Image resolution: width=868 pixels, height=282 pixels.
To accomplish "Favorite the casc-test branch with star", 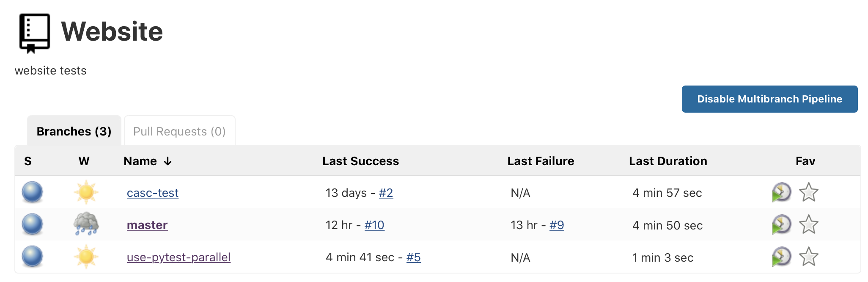I will pyautogui.click(x=808, y=192).
